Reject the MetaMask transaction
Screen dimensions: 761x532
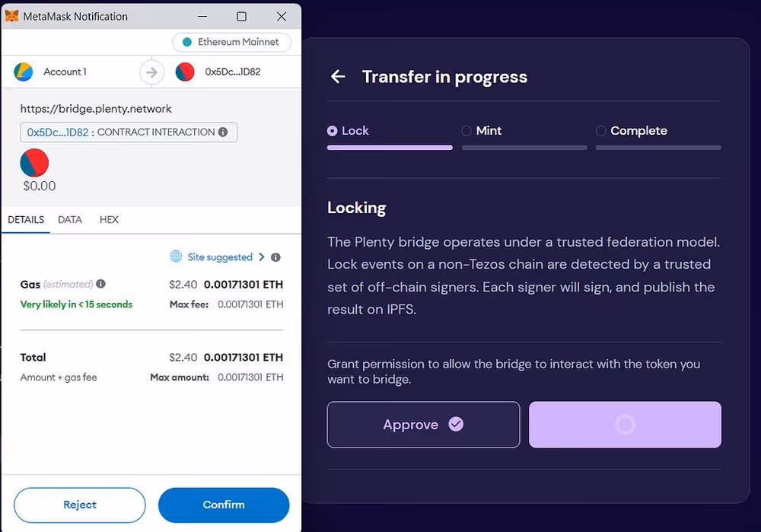[79, 505]
